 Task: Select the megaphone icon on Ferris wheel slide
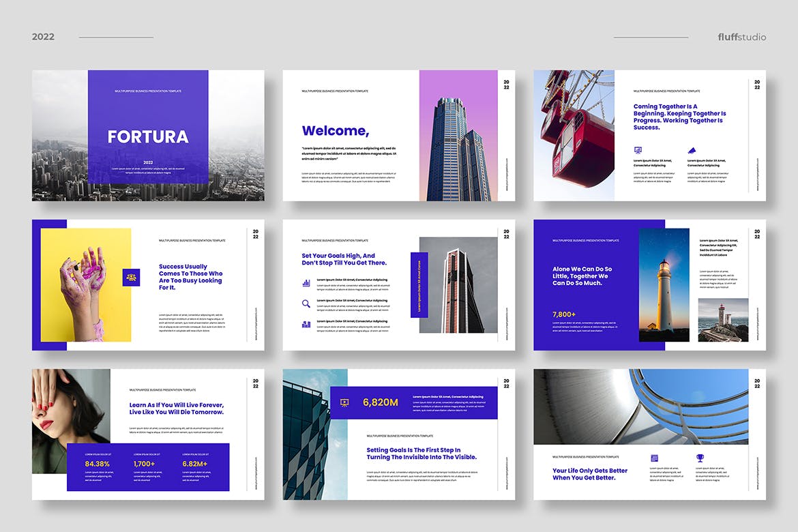pos(692,150)
